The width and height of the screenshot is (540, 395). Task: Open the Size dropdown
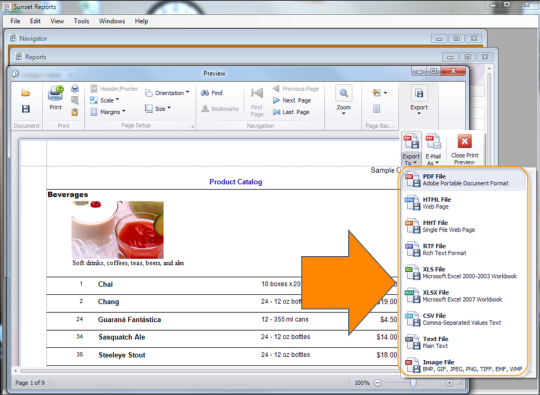(158, 108)
